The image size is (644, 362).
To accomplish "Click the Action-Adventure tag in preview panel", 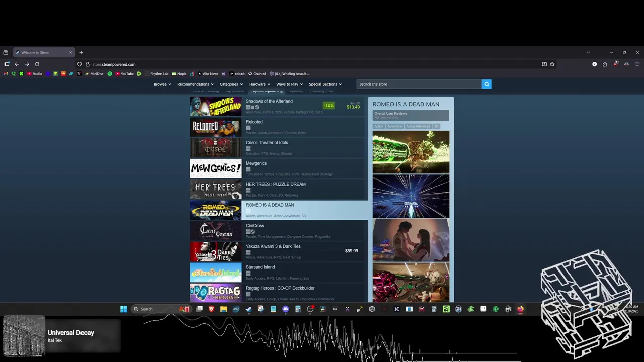I will (x=418, y=126).
